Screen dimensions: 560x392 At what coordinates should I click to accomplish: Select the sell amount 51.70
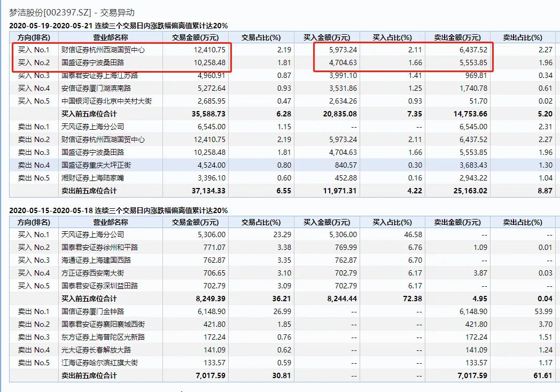tap(478, 101)
